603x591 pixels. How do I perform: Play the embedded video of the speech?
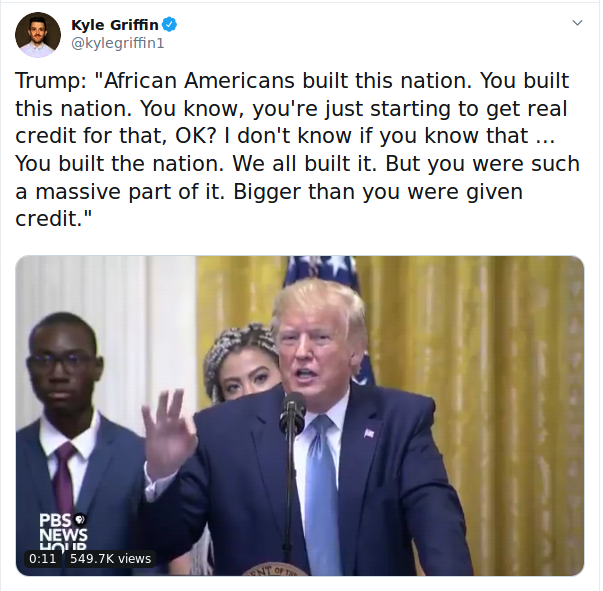tap(300, 415)
